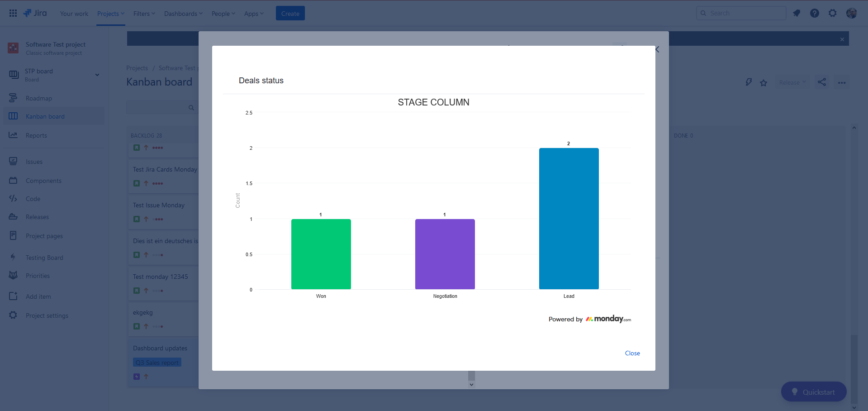Screen dimensions: 868x411
Task: Open the Release dropdown button
Action: (792, 82)
